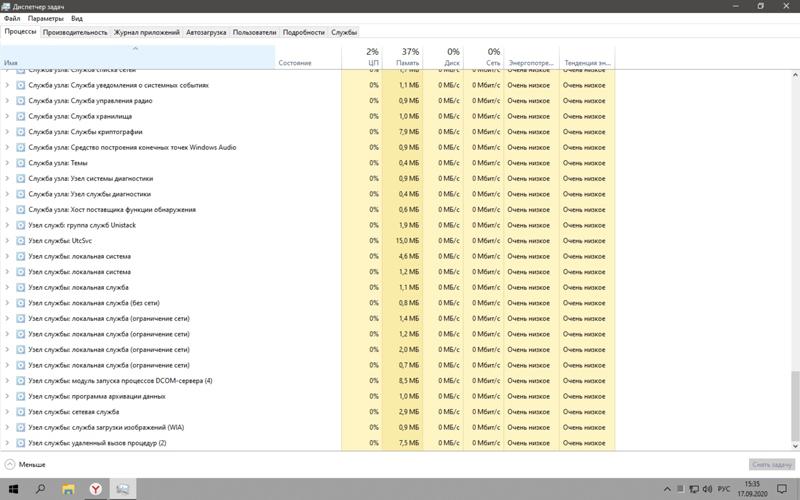Click the icon of the UtcSvc service host
Image resolution: width=800 pixels, height=500 pixels.
[20, 241]
